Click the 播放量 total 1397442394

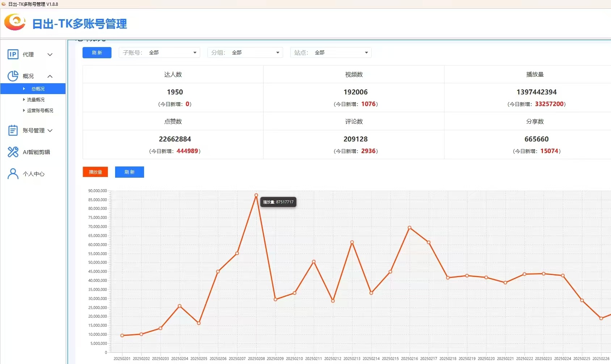point(536,92)
